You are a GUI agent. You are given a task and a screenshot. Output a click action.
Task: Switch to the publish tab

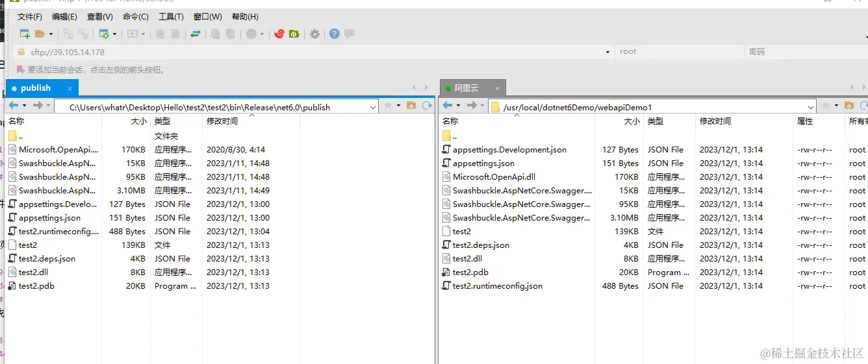[42, 88]
